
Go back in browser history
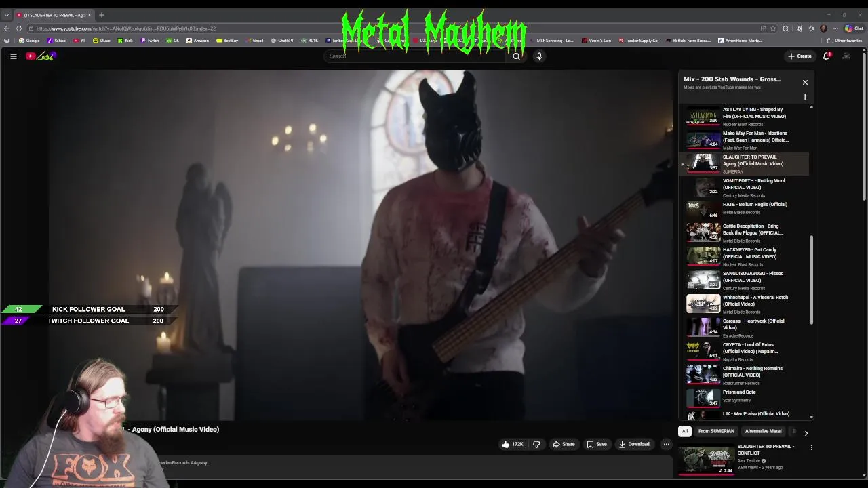pyautogui.click(x=7, y=28)
